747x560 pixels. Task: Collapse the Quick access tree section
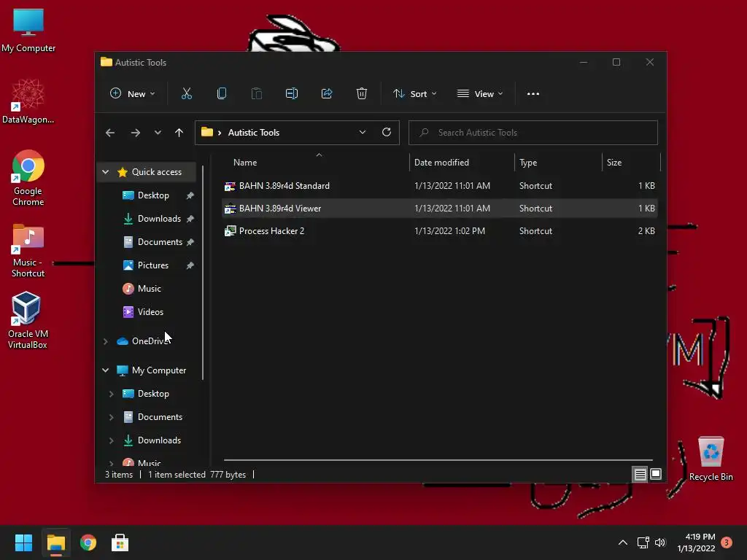pyautogui.click(x=105, y=172)
